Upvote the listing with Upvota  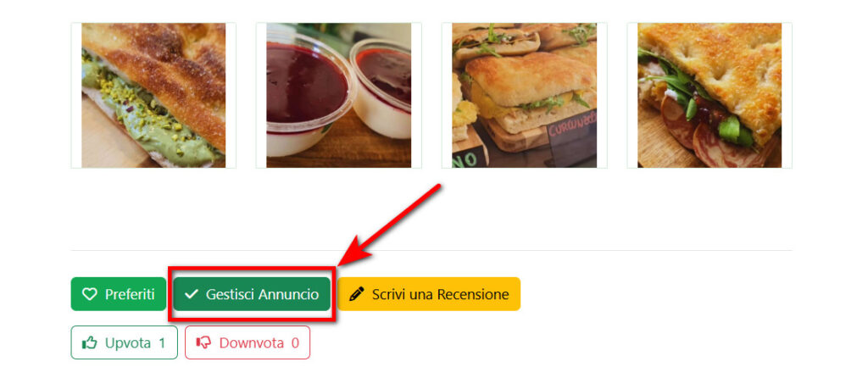tap(124, 342)
